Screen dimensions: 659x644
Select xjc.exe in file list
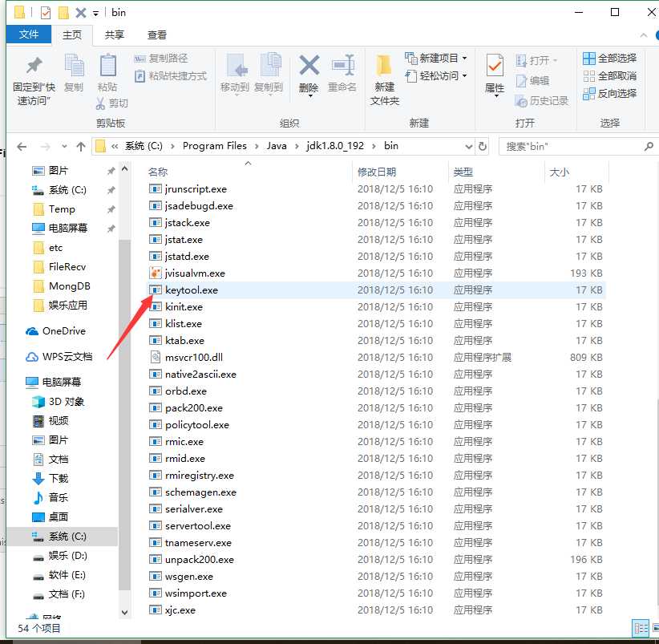pyautogui.click(x=180, y=610)
